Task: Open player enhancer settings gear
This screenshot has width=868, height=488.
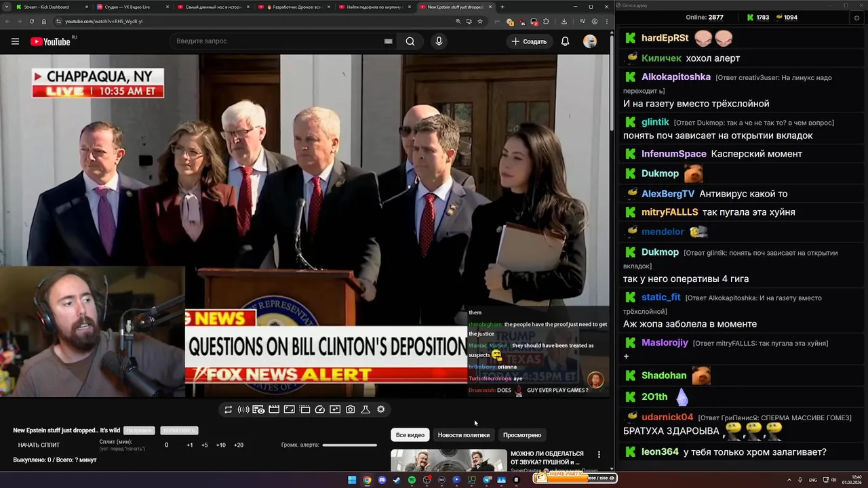Action: [x=381, y=409]
